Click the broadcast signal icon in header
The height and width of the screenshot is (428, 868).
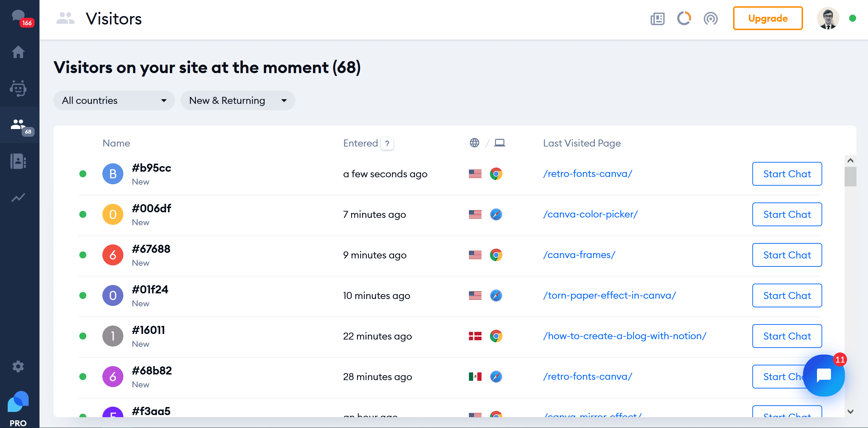[710, 19]
